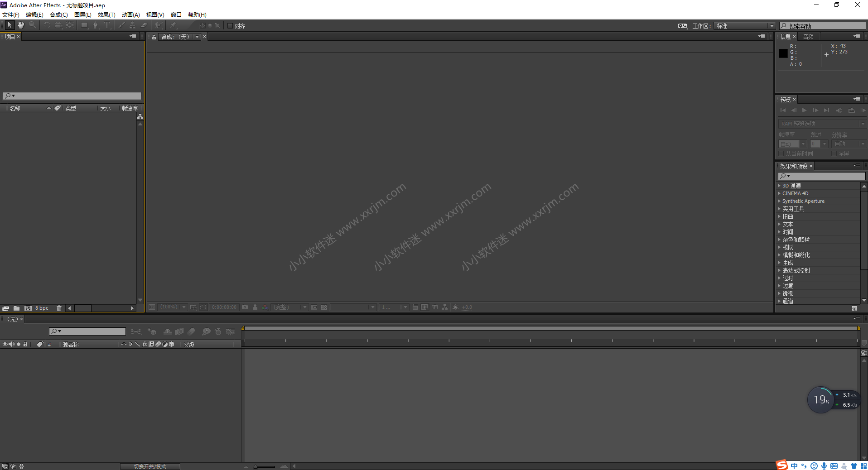Enable the 对齐 snapping checkbox

coord(230,26)
